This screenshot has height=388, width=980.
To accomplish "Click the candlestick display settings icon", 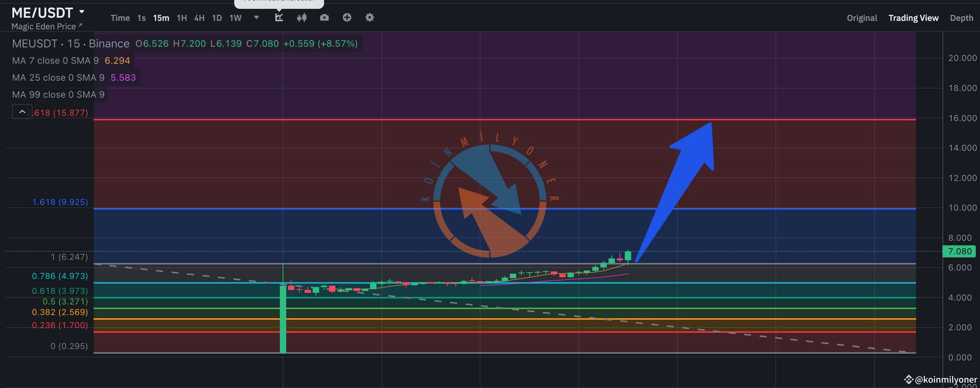I will point(302,17).
